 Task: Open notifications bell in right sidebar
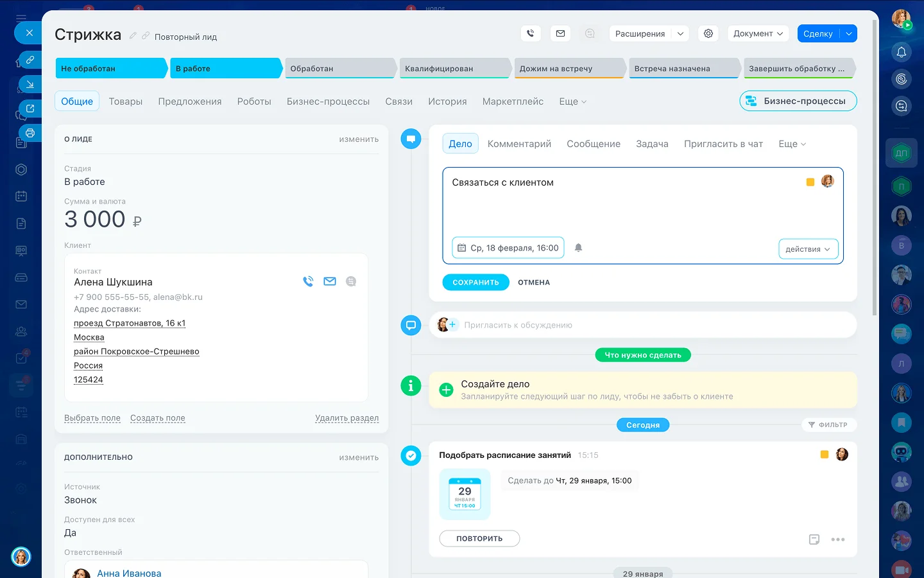[x=902, y=52]
